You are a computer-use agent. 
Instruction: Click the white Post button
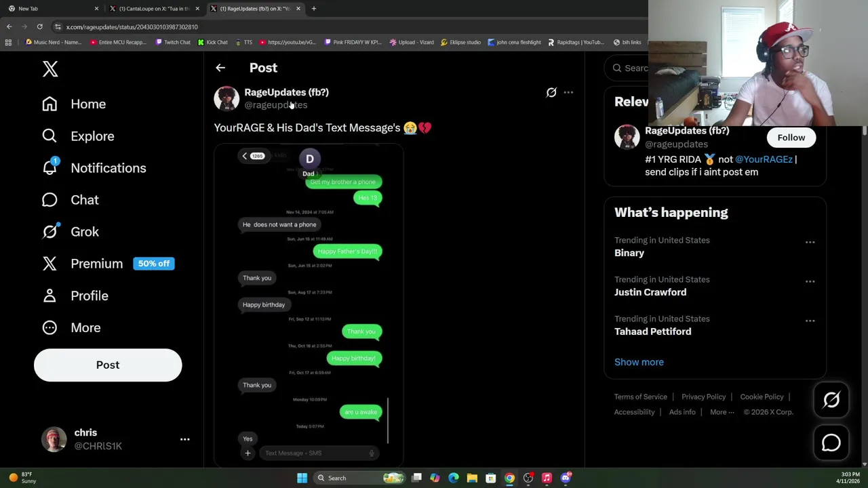[108, 365]
